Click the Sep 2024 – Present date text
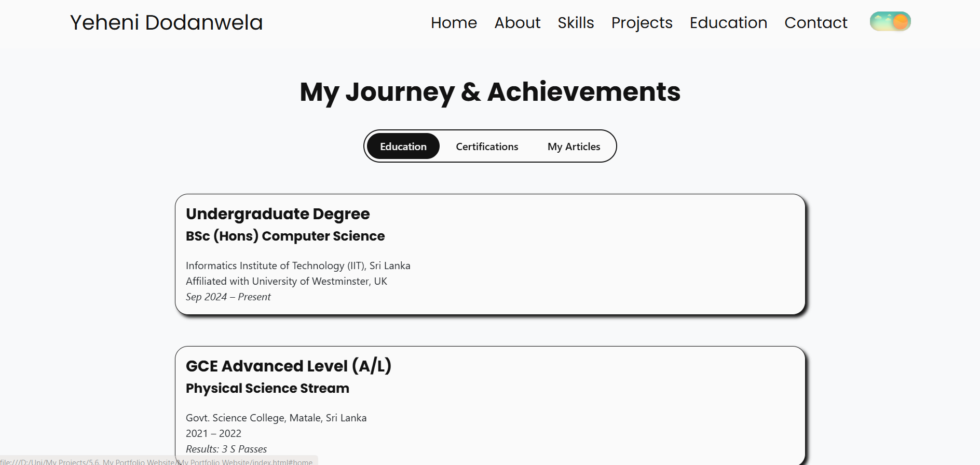 tap(228, 297)
